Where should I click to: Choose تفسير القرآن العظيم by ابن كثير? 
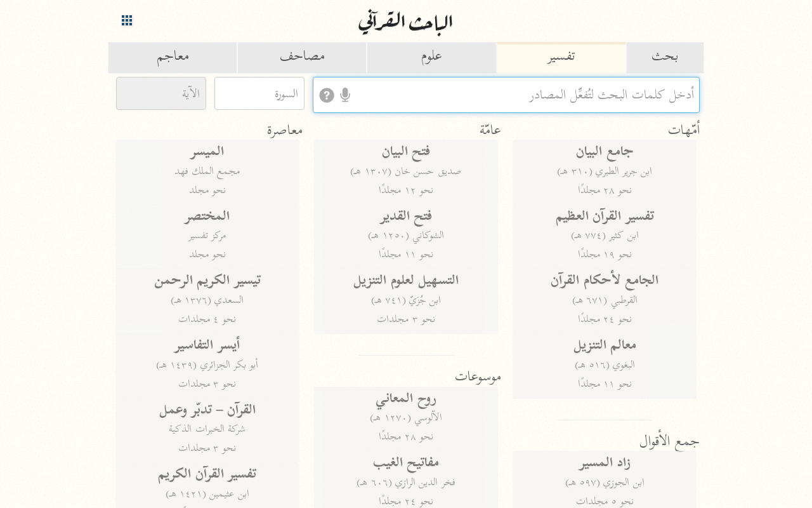click(605, 235)
